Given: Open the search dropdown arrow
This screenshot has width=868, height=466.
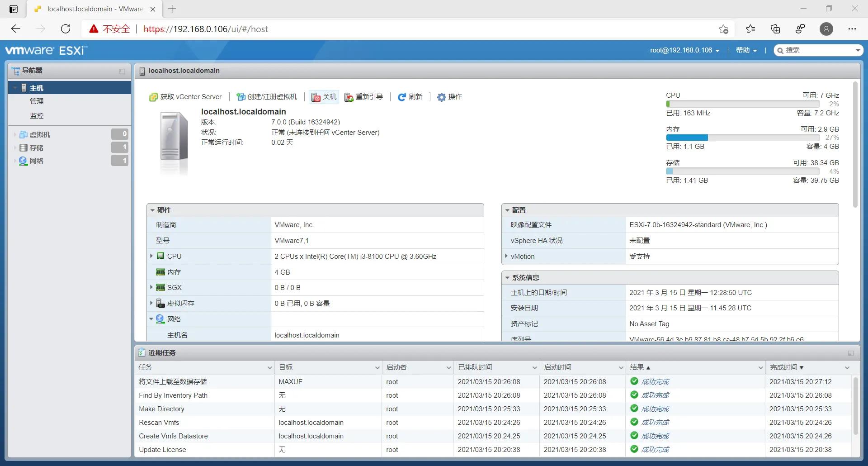Looking at the screenshot, I should coord(858,50).
